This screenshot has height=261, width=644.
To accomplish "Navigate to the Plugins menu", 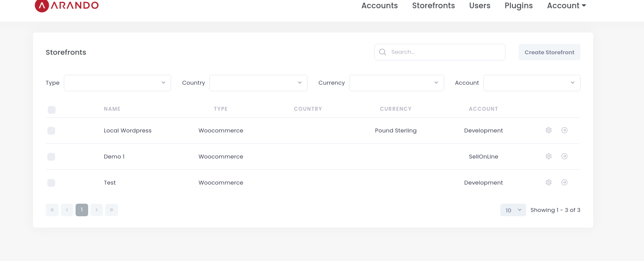I will pyautogui.click(x=519, y=6).
